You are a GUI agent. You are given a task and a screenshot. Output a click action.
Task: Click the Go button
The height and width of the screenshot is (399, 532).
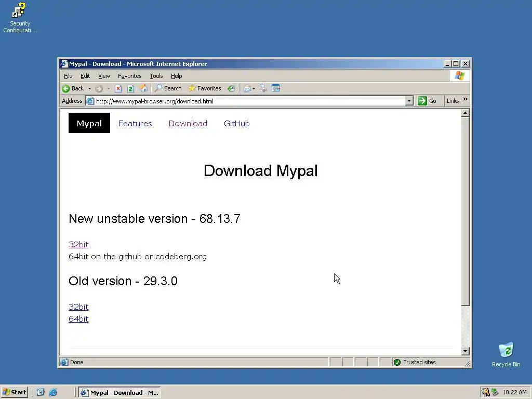tap(427, 101)
